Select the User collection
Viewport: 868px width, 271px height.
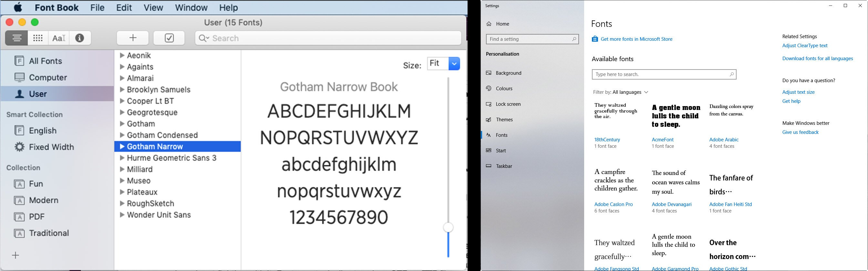[57, 94]
